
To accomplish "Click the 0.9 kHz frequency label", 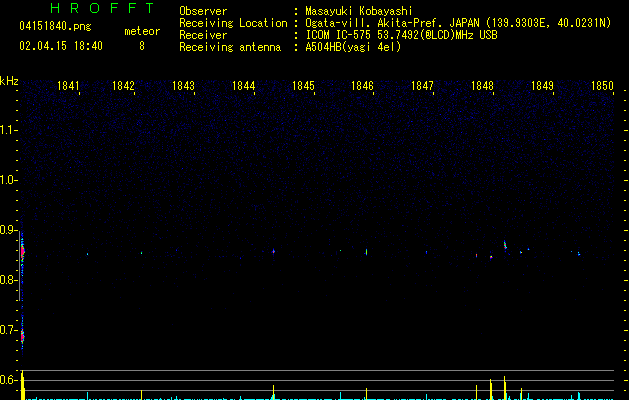I will (x=8, y=230).
